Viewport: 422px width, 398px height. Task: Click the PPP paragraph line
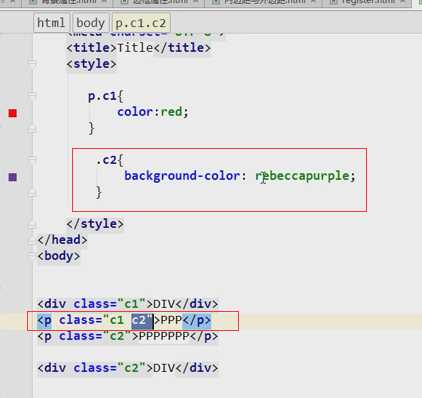[x=124, y=320]
